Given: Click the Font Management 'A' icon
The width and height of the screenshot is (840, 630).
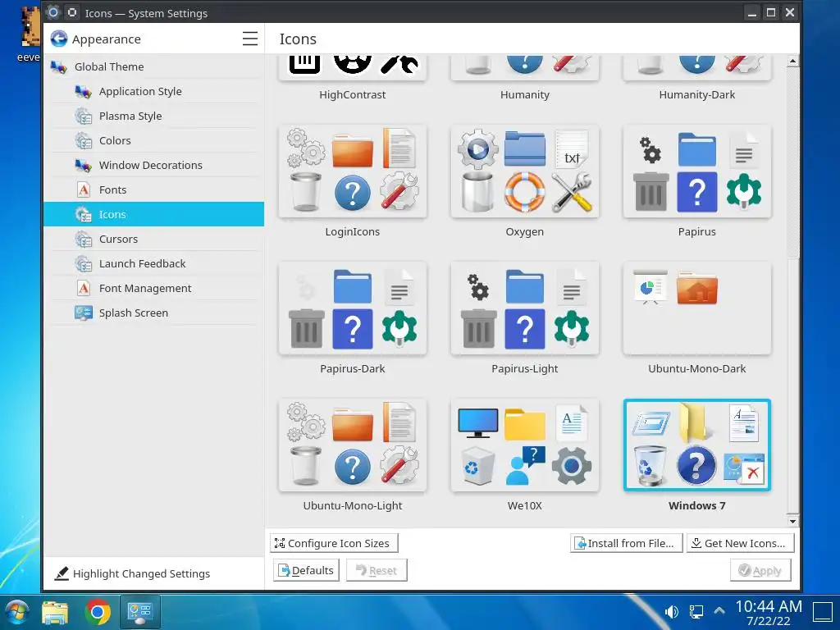Looking at the screenshot, I should coord(84,288).
